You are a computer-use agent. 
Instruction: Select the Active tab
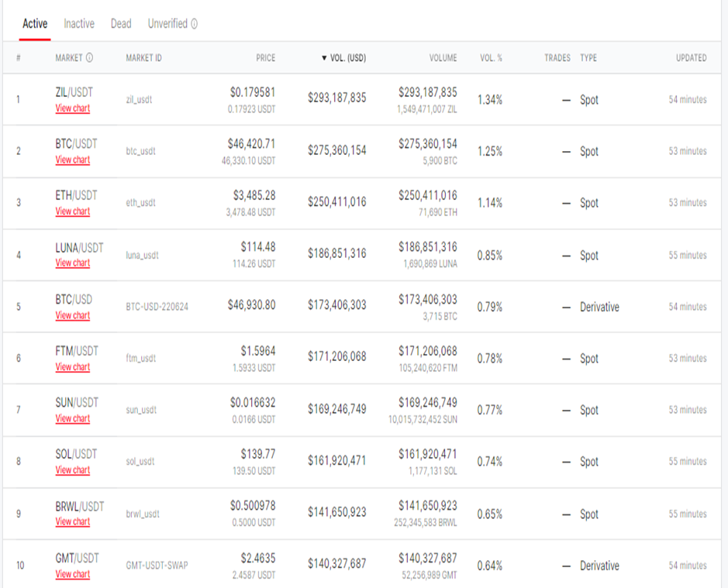pos(35,24)
